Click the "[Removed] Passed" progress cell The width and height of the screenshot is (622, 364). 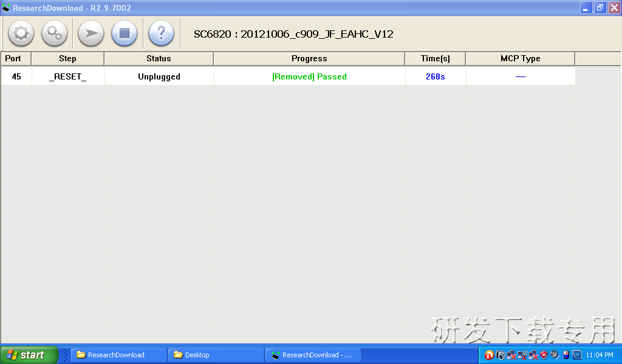309,77
